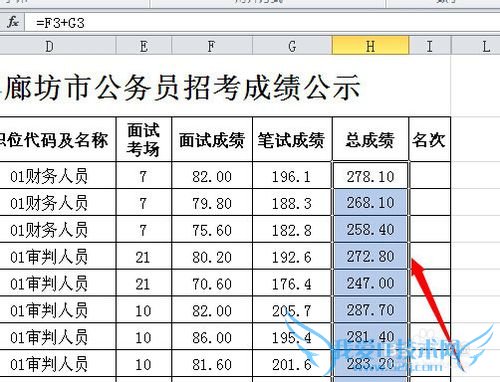Click 01审判人员 cell in 281.40 row
This screenshot has width=500, height=382.
tap(58, 336)
